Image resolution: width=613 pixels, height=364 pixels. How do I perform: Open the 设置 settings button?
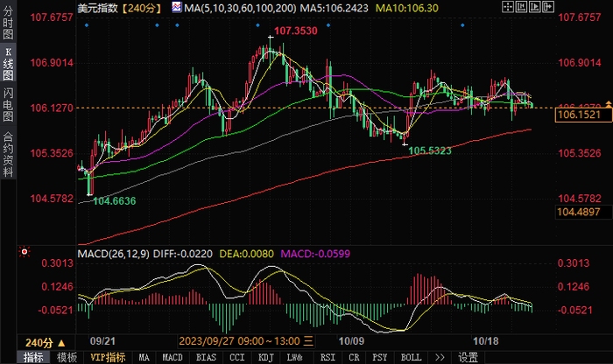tap(468, 357)
